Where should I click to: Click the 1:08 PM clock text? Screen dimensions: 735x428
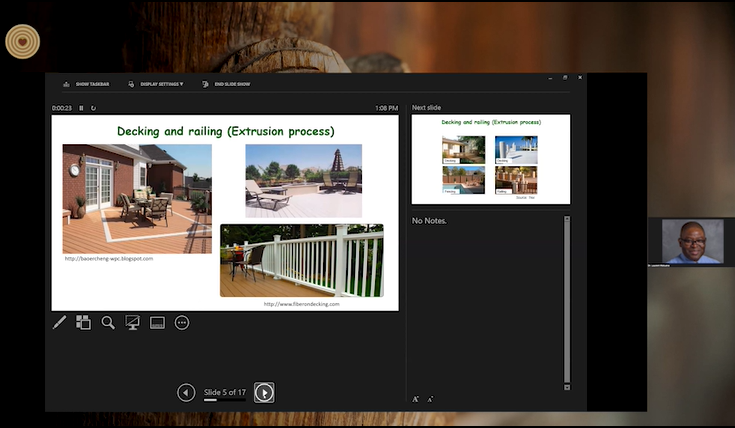click(387, 108)
